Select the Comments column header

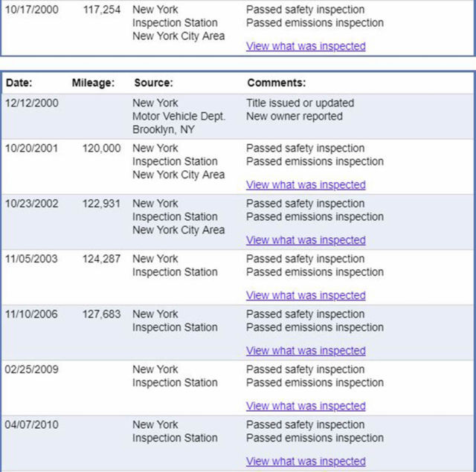click(x=276, y=83)
